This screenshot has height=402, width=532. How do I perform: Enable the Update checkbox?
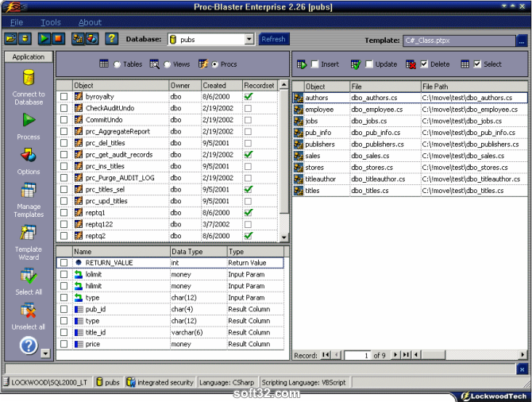point(369,64)
